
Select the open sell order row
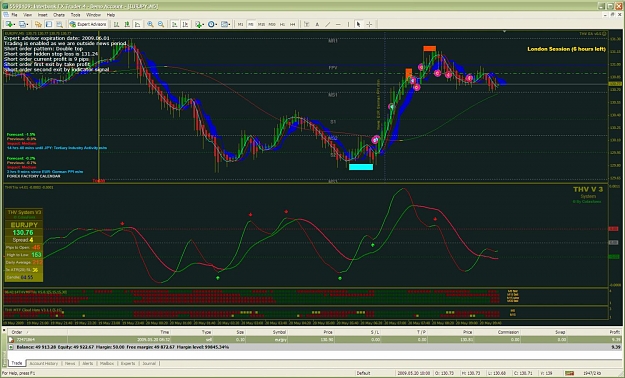tap(315, 340)
